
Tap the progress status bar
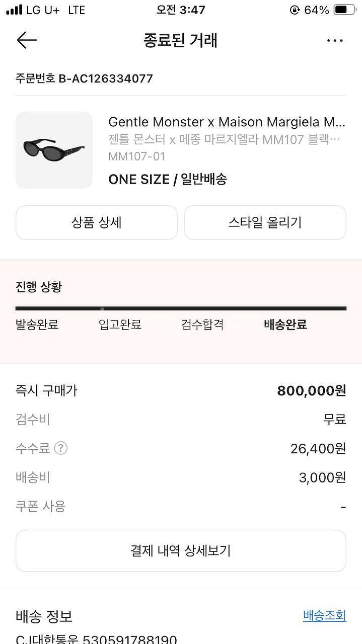[181, 308]
